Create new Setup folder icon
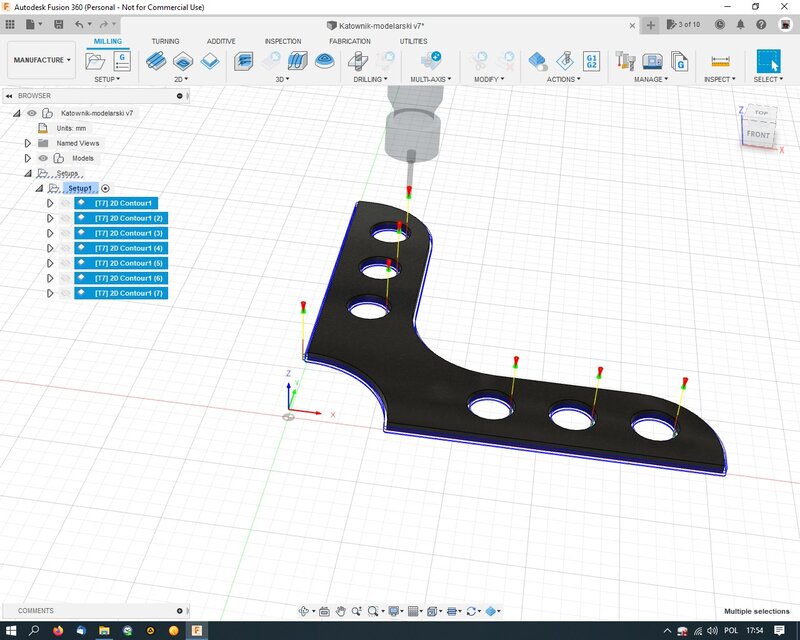Image resolution: width=800 pixels, height=640 pixels. (95, 61)
